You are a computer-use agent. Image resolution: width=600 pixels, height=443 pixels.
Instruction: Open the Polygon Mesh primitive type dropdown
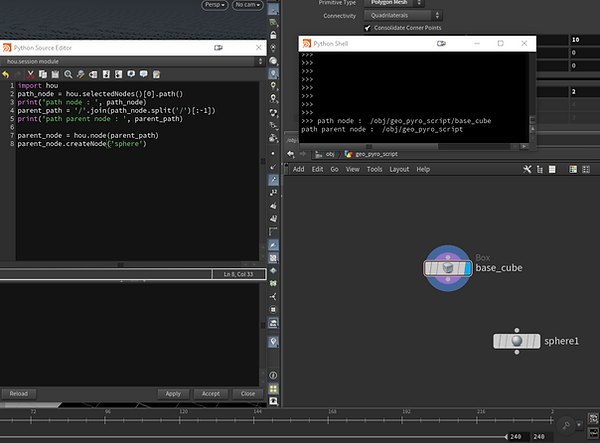pos(393,3)
